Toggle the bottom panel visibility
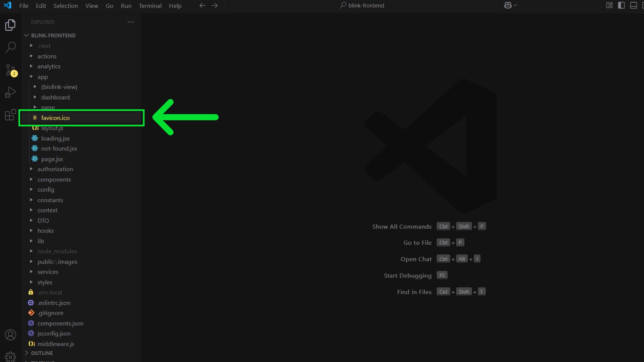The width and height of the screenshot is (644, 362). (x=633, y=5)
